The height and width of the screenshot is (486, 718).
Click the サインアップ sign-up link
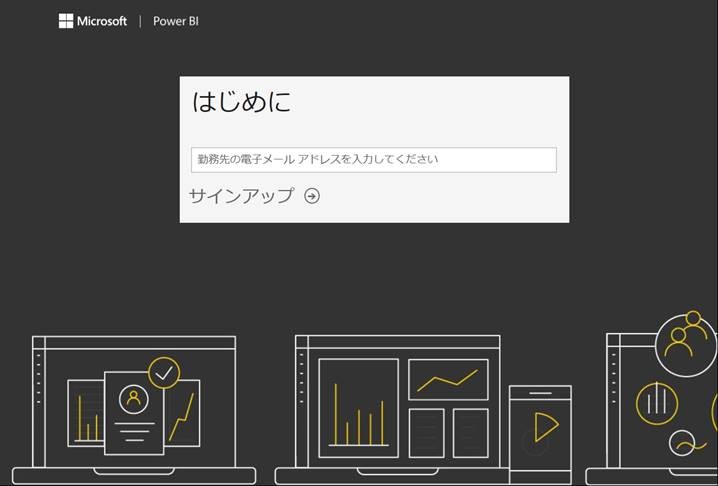click(241, 196)
